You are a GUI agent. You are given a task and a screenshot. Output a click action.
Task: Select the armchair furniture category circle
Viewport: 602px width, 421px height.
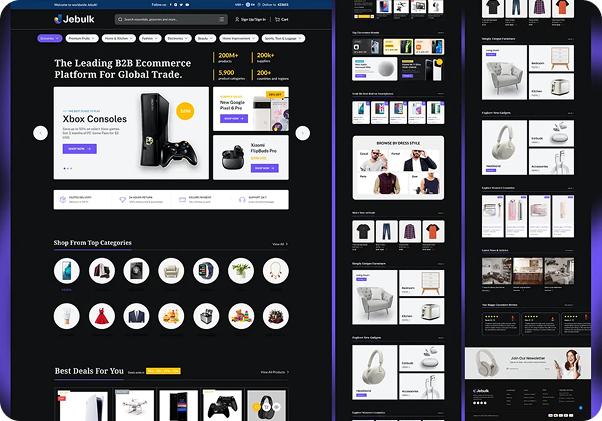point(171,271)
